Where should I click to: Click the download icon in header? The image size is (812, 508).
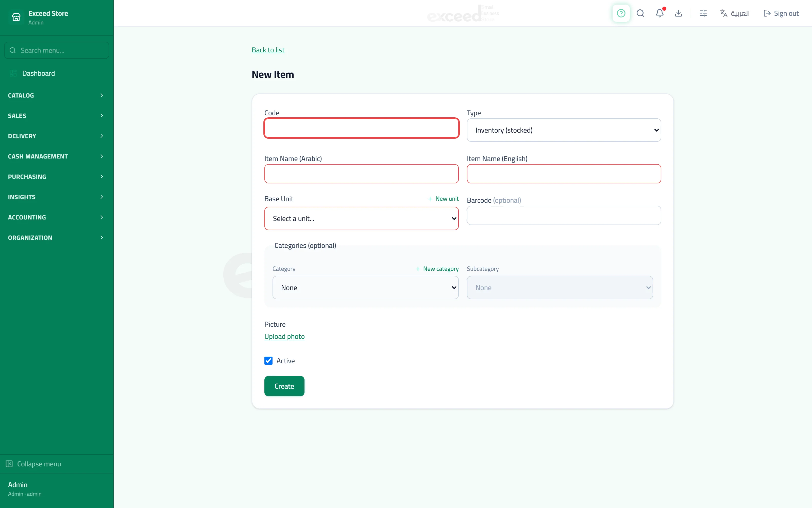point(679,13)
